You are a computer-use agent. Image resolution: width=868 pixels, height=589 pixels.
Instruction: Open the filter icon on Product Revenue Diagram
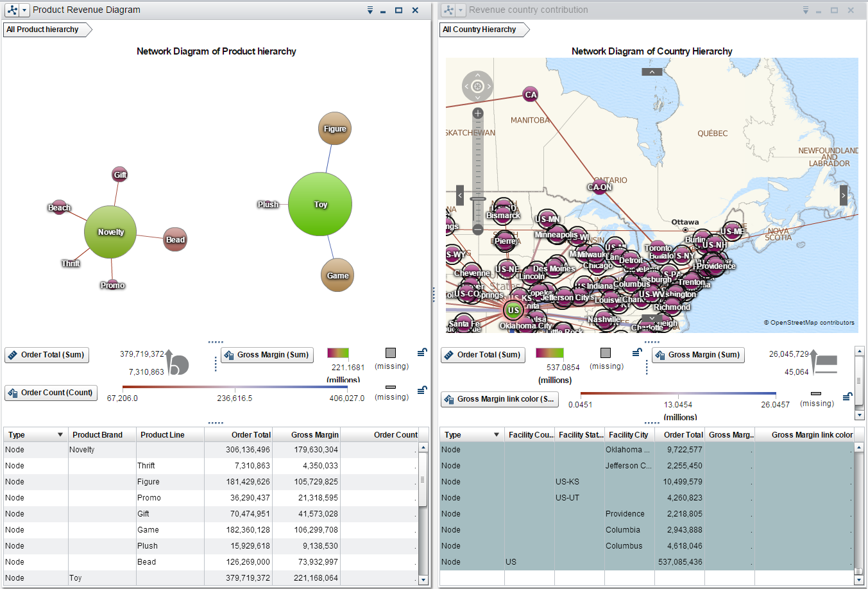coord(369,10)
